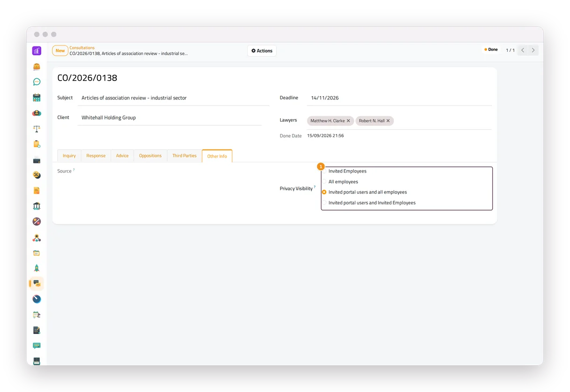Open the scales of justice app

pyautogui.click(x=37, y=128)
